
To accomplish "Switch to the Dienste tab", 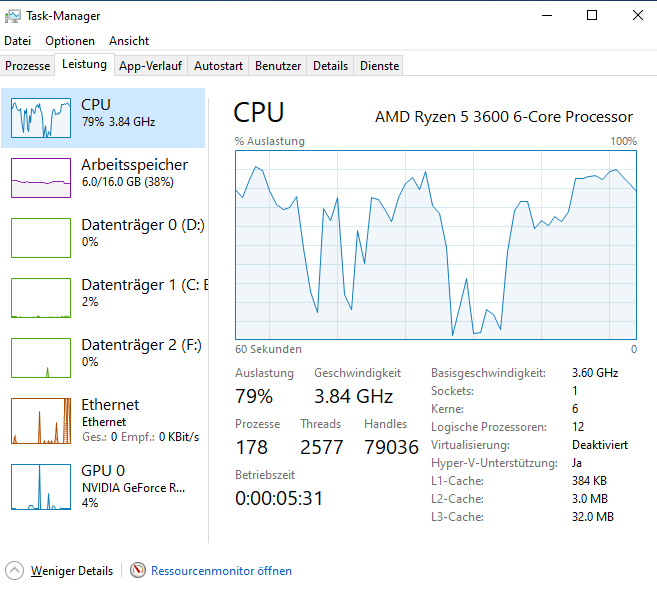I will tap(379, 66).
